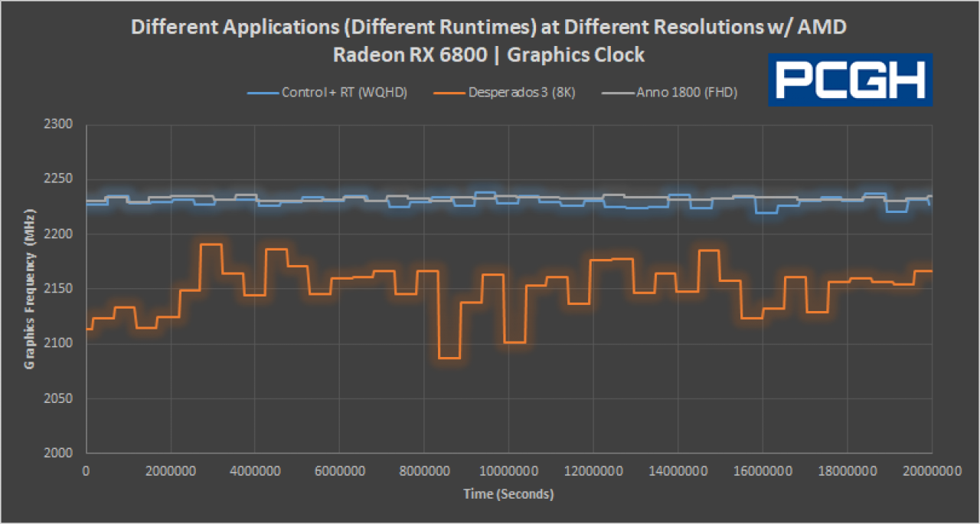The width and height of the screenshot is (980, 524).
Task: Click the 2150 y-axis label
Action: (59, 289)
